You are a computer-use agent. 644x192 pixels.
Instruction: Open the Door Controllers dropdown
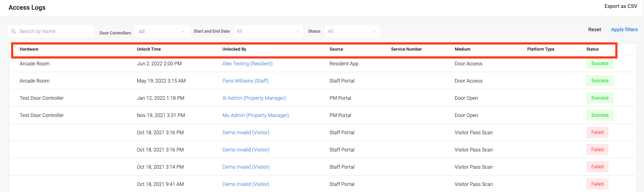[162, 32]
